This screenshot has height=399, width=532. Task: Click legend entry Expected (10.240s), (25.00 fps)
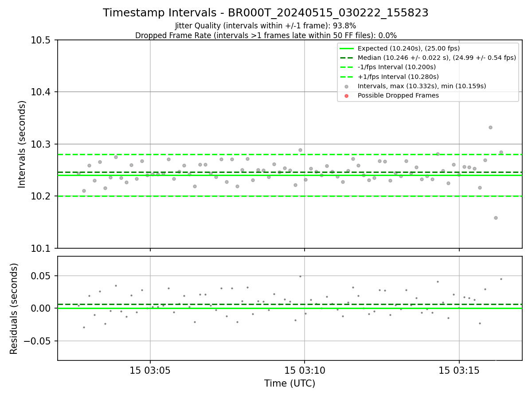(x=408, y=48)
